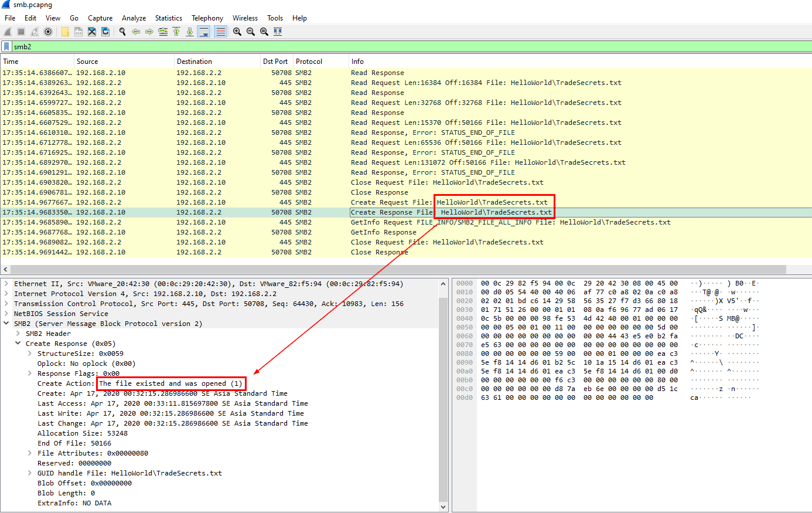This screenshot has width=812, height=513.
Task: Click the open capture file folder icon
Action: 65,32
